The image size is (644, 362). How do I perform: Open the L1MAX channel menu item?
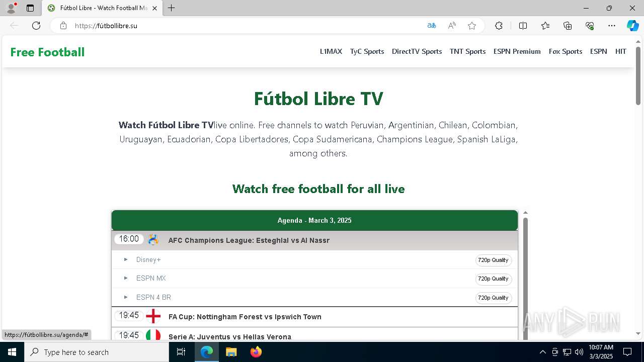[331, 51]
